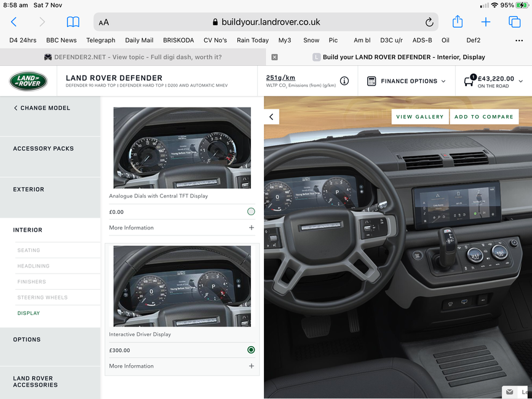Select Analogue Dials with Central TFT radio
The image size is (532, 399).
(x=251, y=211)
